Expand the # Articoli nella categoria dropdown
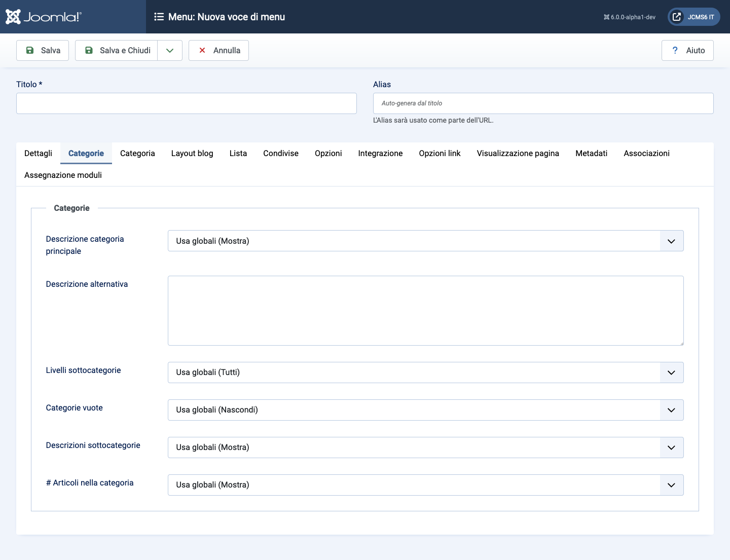The image size is (730, 560). coord(425,485)
